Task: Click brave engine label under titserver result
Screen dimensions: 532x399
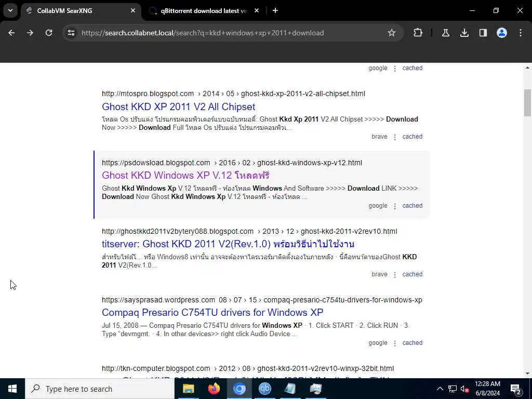Action: pyautogui.click(x=379, y=274)
